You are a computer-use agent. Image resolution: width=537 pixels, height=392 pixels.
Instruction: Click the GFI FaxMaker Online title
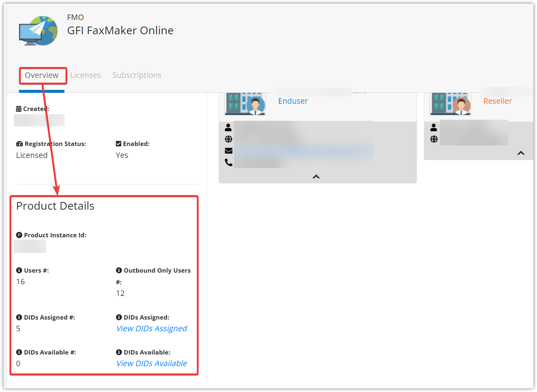pos(120,31)
